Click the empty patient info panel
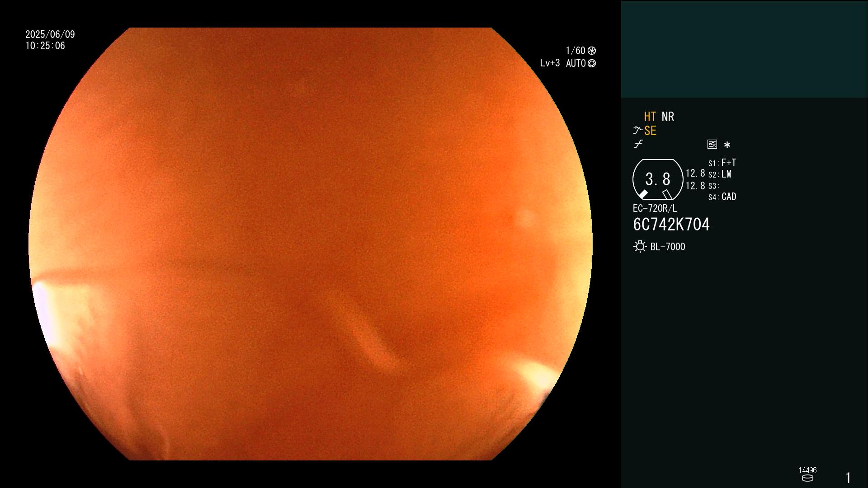868x488 pixels. click(x=744, y=49)
